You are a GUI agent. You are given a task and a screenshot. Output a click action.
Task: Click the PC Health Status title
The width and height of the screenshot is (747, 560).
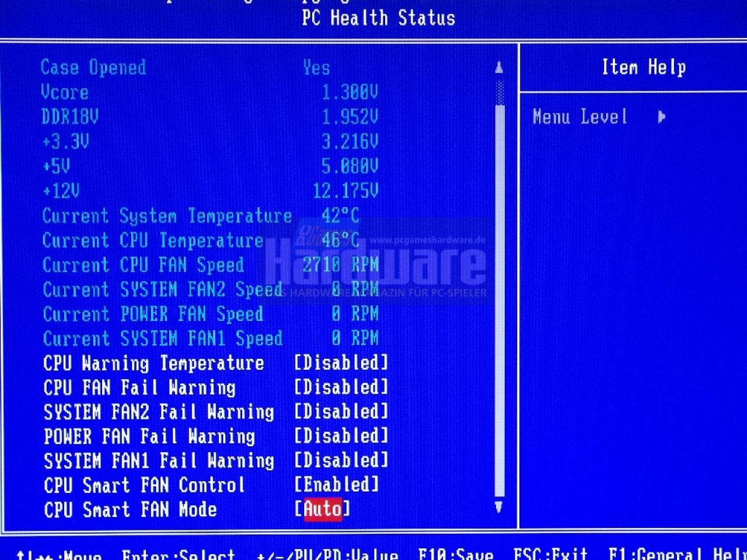379,17
